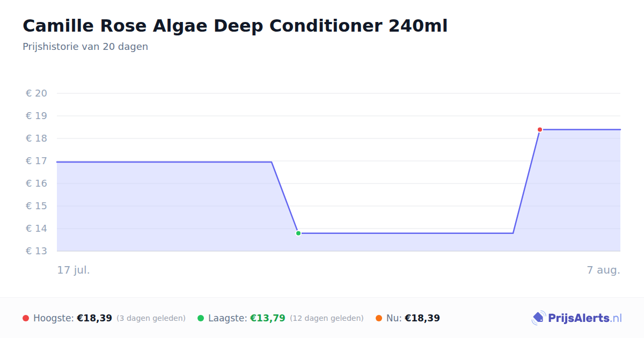The height and width of the screenshot is (338, 644).
Task: Click the red highest-price dot on the chart
Action: (540, 129)
